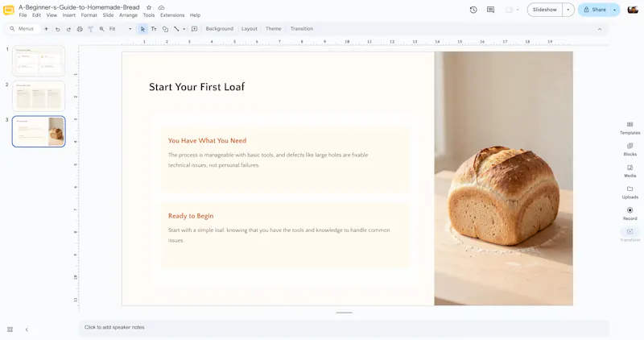Select slide 3 thumbnail
Image resolution: width=644 pixels, height=340 pixels.
pos(39,131)
